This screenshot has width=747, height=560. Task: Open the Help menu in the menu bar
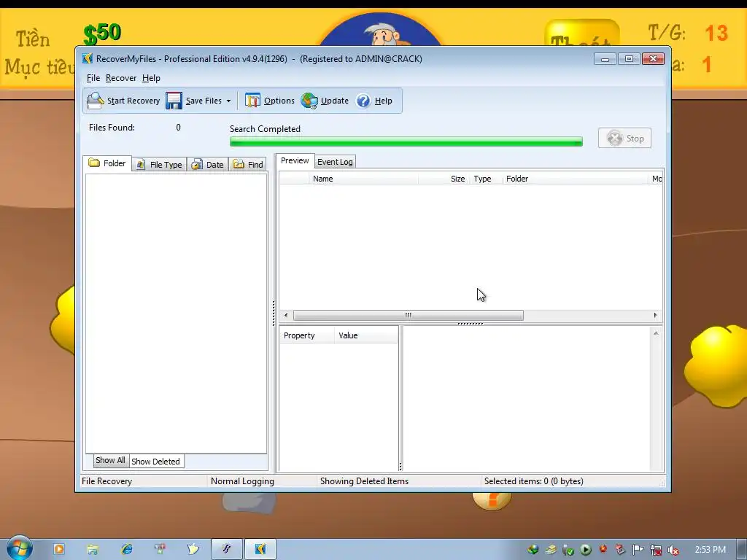coord(151,78)
